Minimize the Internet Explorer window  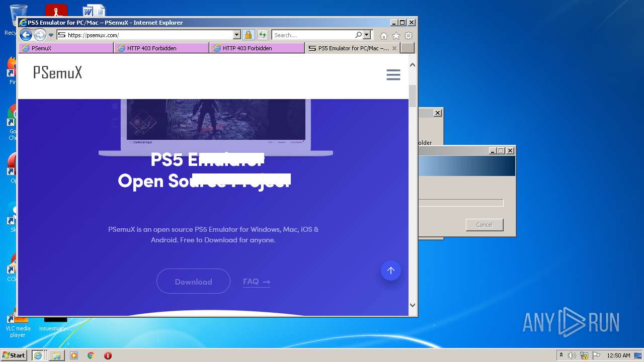pos(393,23)
